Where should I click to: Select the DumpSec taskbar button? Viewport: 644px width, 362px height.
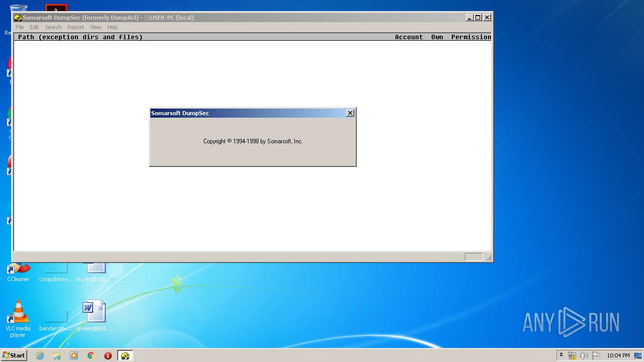coord(125,355)
